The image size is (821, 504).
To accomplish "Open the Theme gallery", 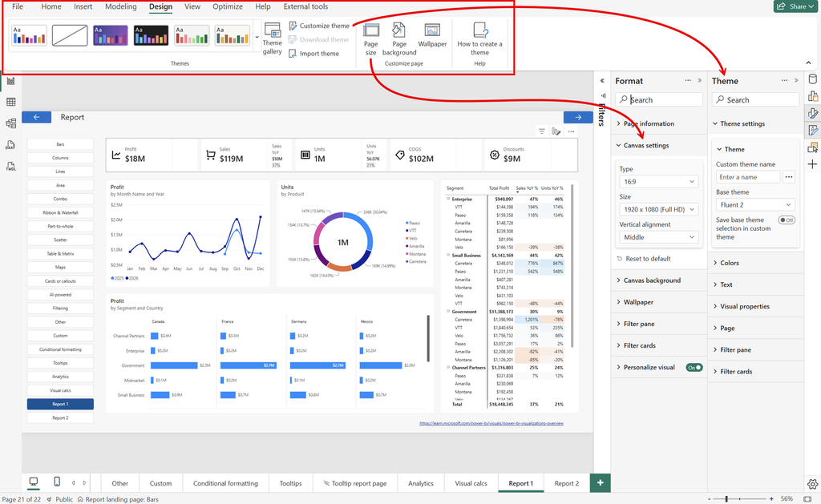I will pos(273,38).
